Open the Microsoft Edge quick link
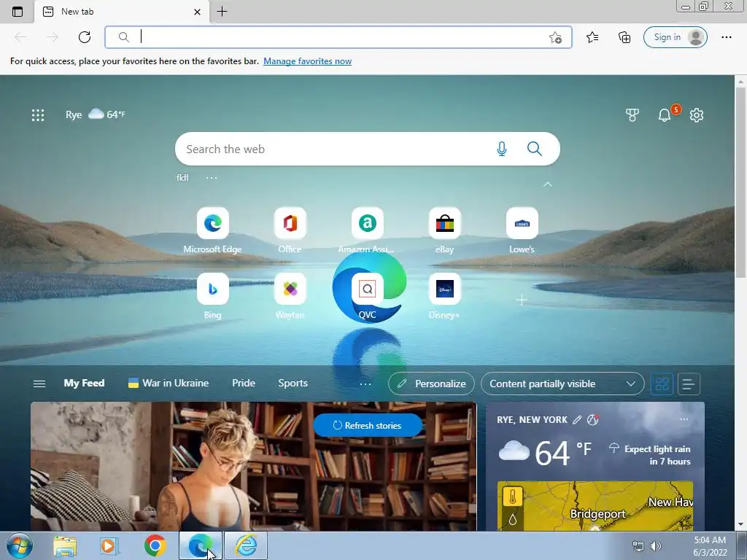The image size is (747, 560). pyautogui.click(x=212, y=230)
